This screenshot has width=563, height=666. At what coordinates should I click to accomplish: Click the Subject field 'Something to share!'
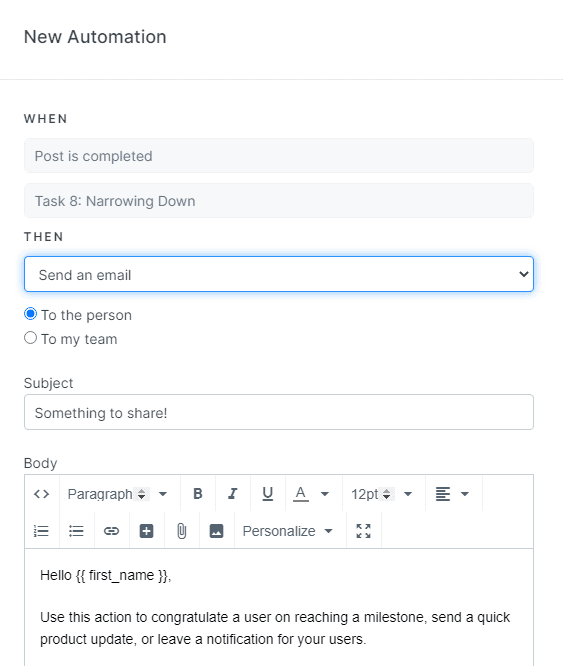(279, 412)
